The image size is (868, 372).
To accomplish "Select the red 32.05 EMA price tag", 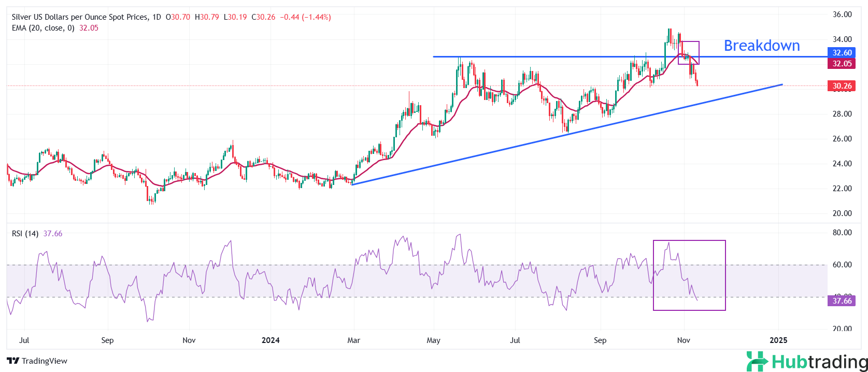I will coord(842,64).
